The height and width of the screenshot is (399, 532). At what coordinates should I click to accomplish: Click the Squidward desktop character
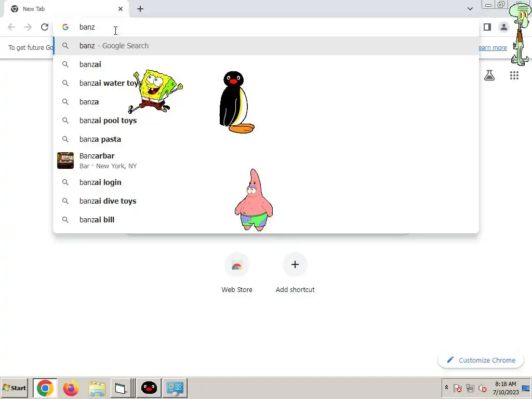point(520,33)
